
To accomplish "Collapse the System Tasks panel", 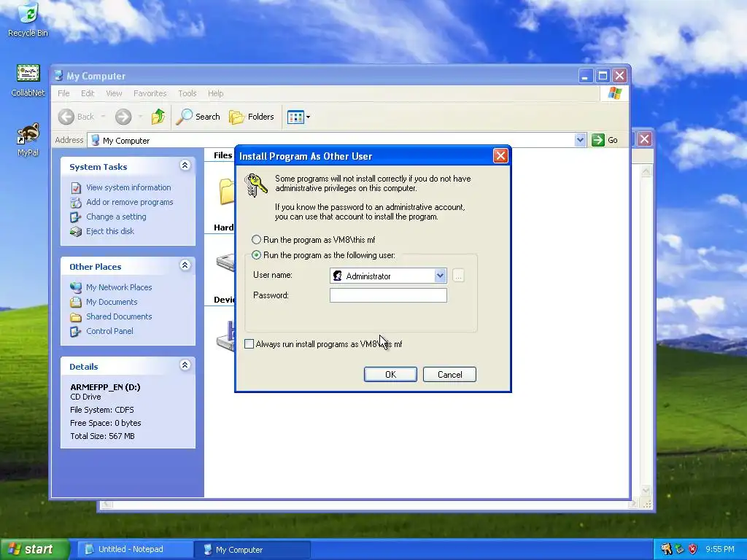I will (x=185, y=166).
